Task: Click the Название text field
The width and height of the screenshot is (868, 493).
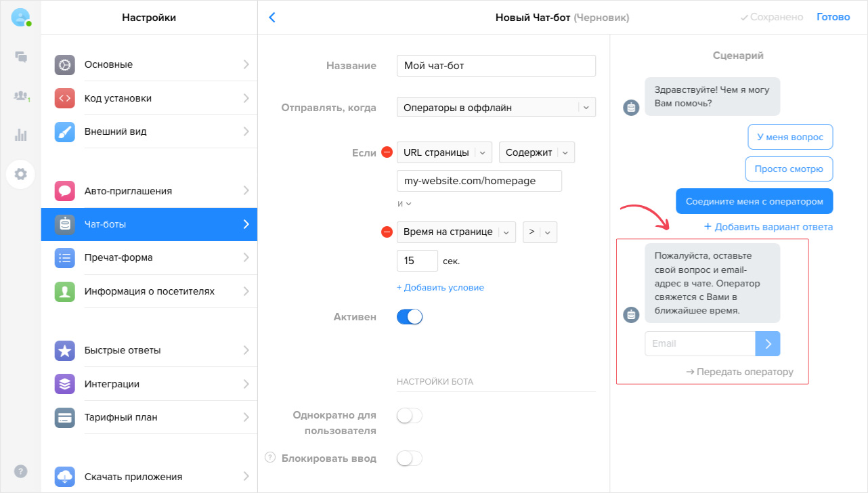Action: [x=496, y=66]
